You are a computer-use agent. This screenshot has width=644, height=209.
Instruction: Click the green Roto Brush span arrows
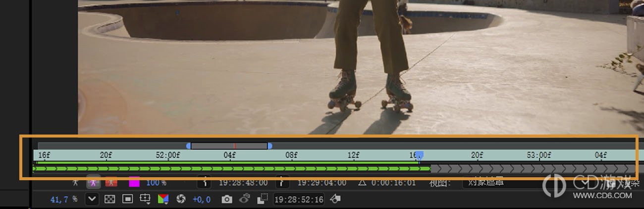pyautogui.click(x=231, y=169)
